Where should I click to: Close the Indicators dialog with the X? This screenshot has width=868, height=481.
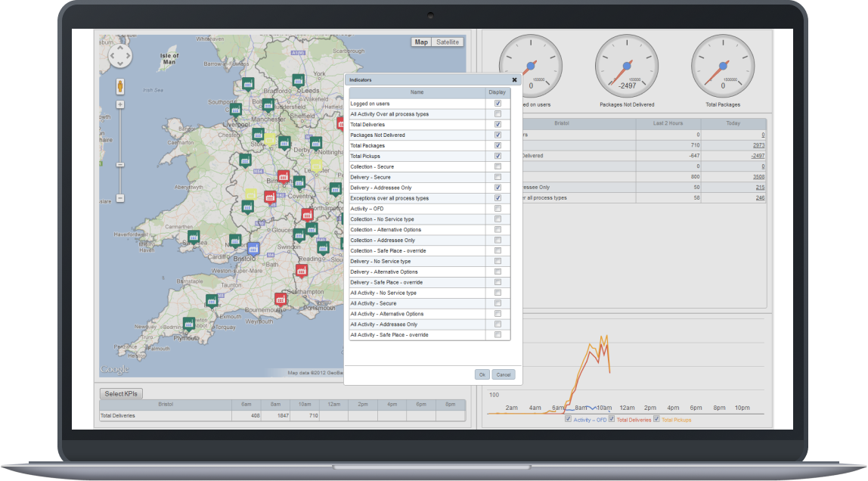[514, 79]
